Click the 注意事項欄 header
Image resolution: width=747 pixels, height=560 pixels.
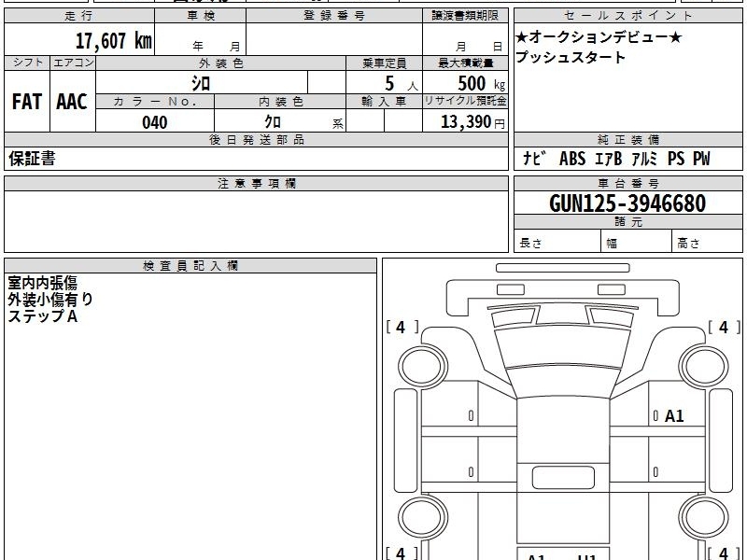pos(256,183)
